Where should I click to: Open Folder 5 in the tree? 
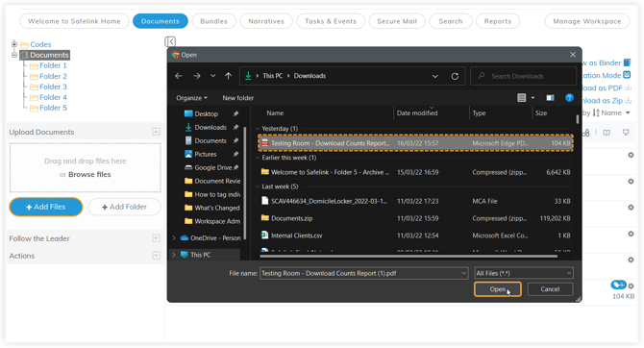[53, 108]
